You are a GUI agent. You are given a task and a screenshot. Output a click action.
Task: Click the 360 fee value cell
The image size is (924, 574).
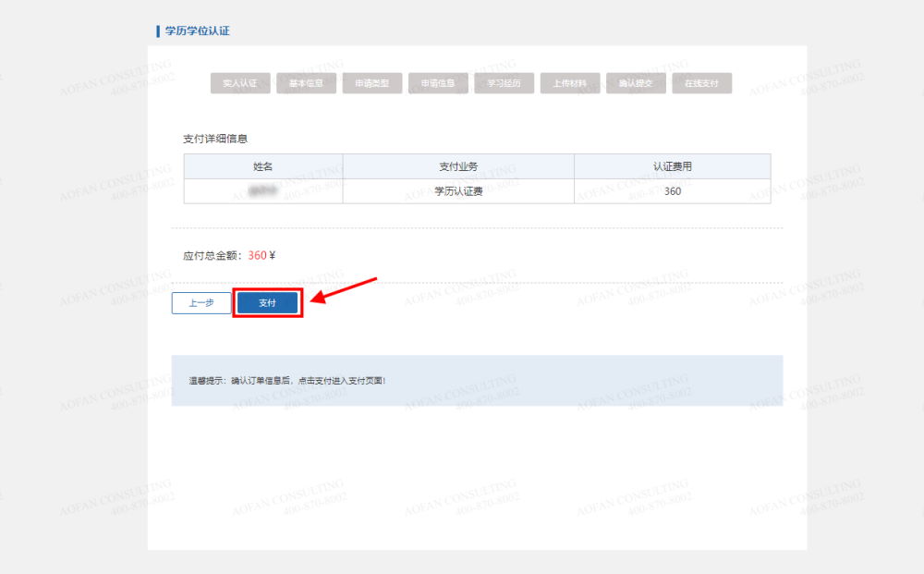click(x=672, y=191)
